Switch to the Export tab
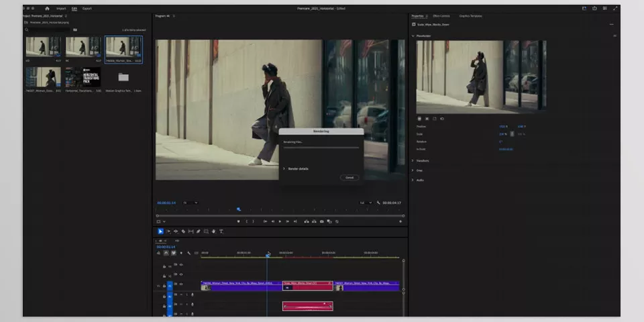 tap(87, 8)
